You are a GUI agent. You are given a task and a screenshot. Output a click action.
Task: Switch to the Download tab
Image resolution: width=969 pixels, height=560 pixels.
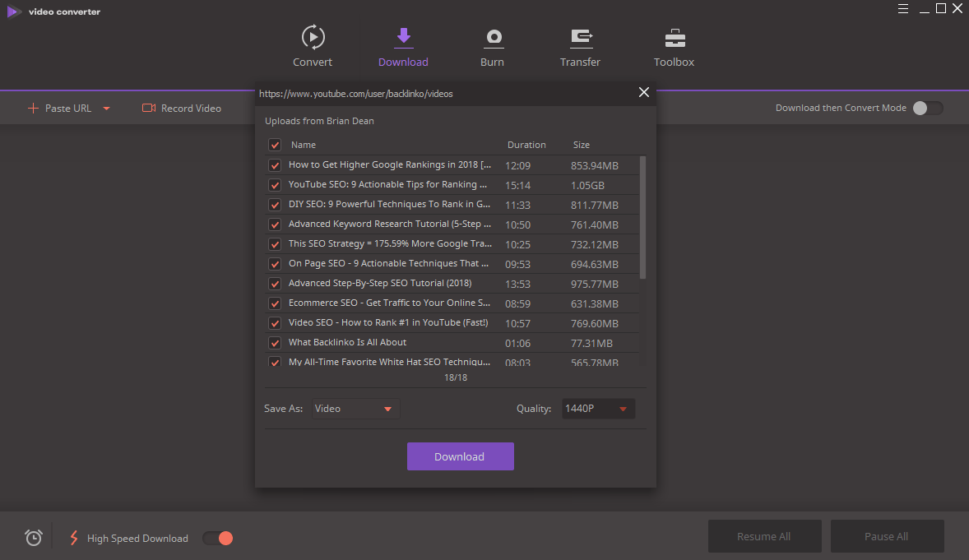click(403, 47)
